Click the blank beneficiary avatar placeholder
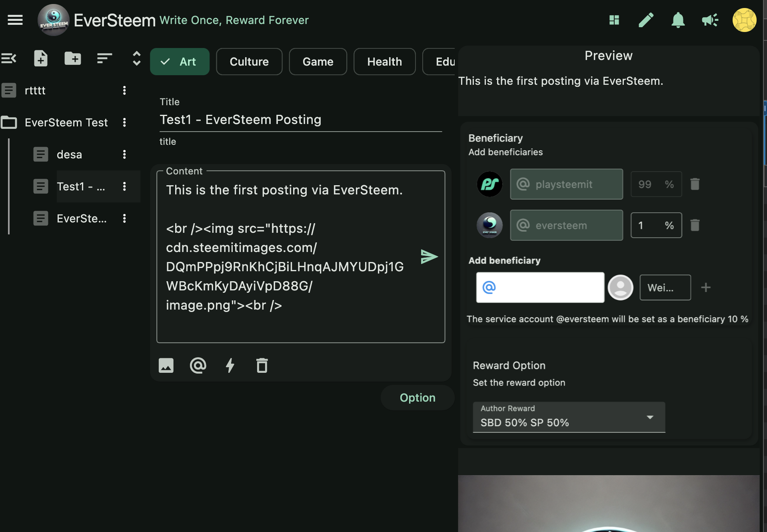This screenshot has height=532, width=767. tap(620, 287)
